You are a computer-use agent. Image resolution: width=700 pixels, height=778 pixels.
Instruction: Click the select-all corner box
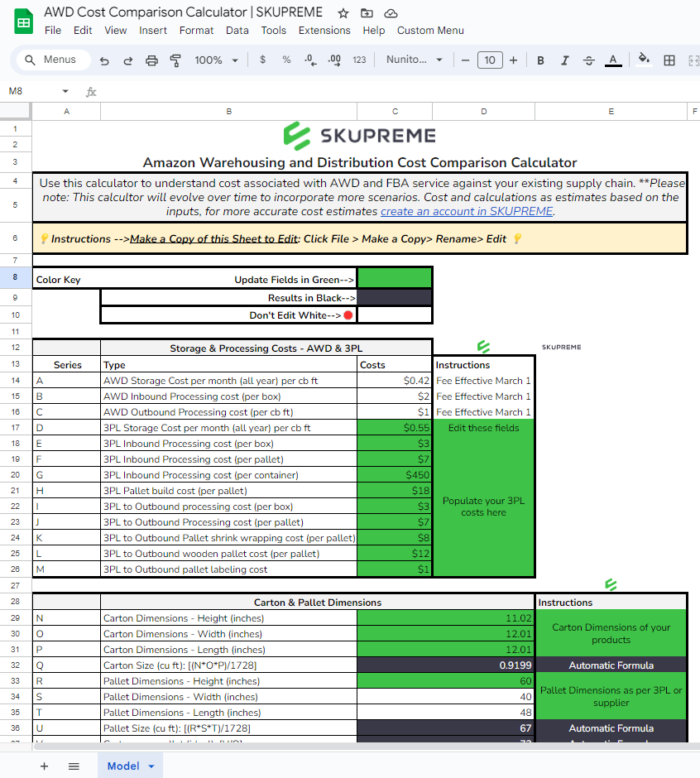click(x=16, y=111)
